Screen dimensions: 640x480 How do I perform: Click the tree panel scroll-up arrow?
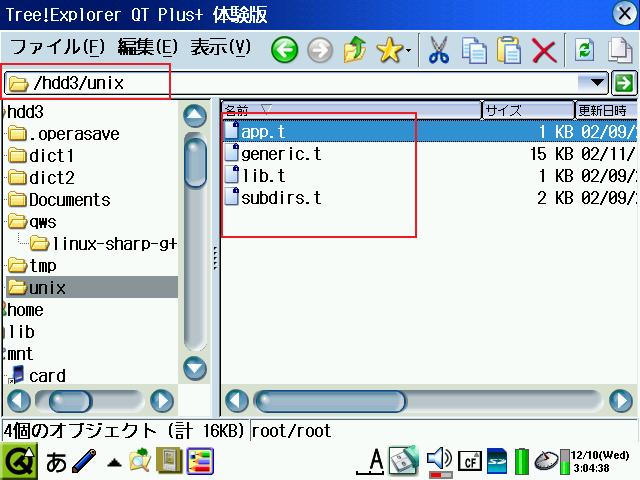195,116
